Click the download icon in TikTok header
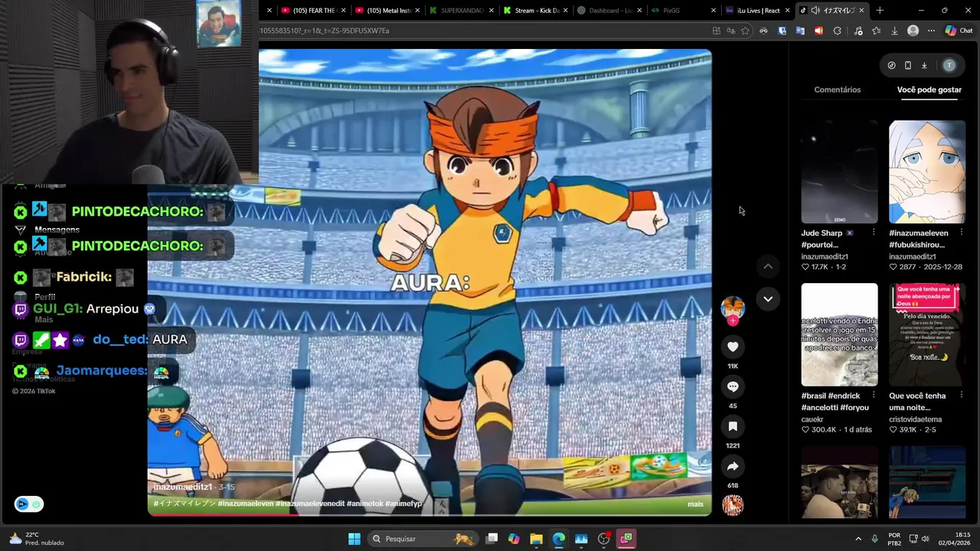The image size is (980, 551). 924,65
